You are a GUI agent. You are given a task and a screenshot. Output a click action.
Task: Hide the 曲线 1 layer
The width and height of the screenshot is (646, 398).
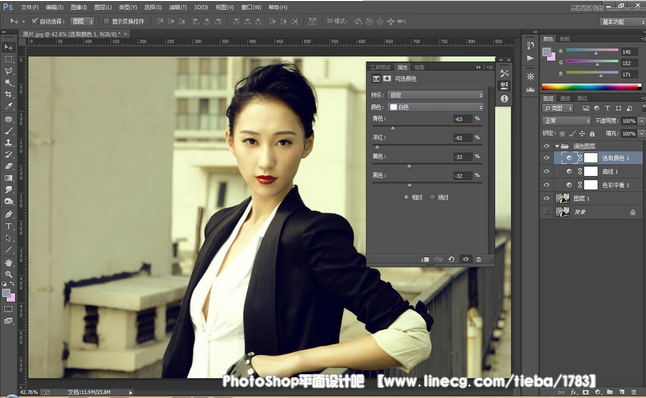point(547,171)
